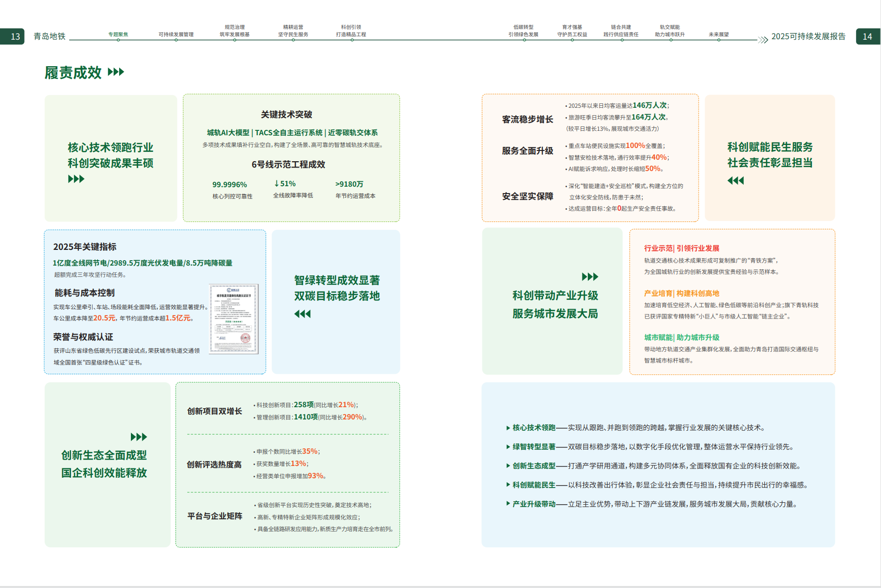Click the arrows above 科创带动产业升级
This screenshot has width=881, height=588.
click(x=590, y=276)
